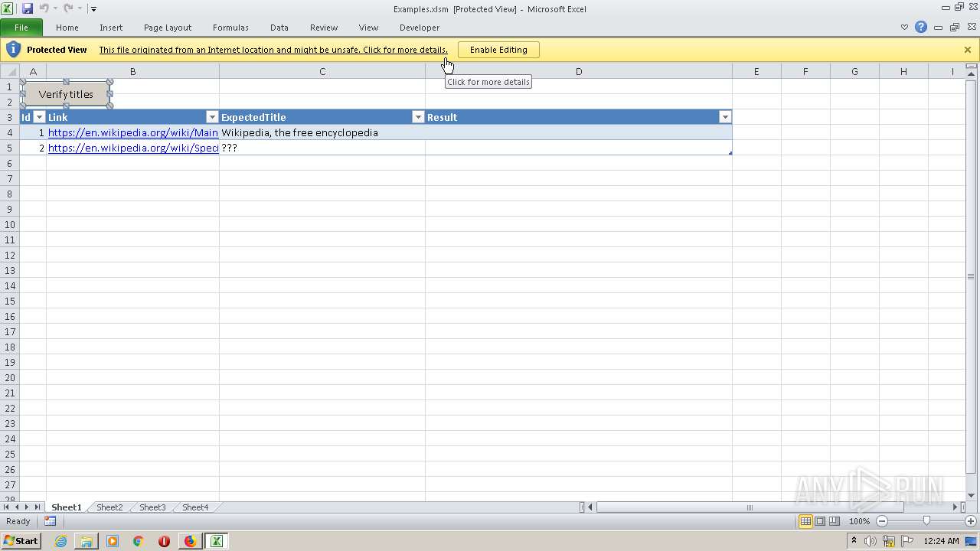Click the macro recording icon in status bar
980x551 pixels.
pos(50,521)
